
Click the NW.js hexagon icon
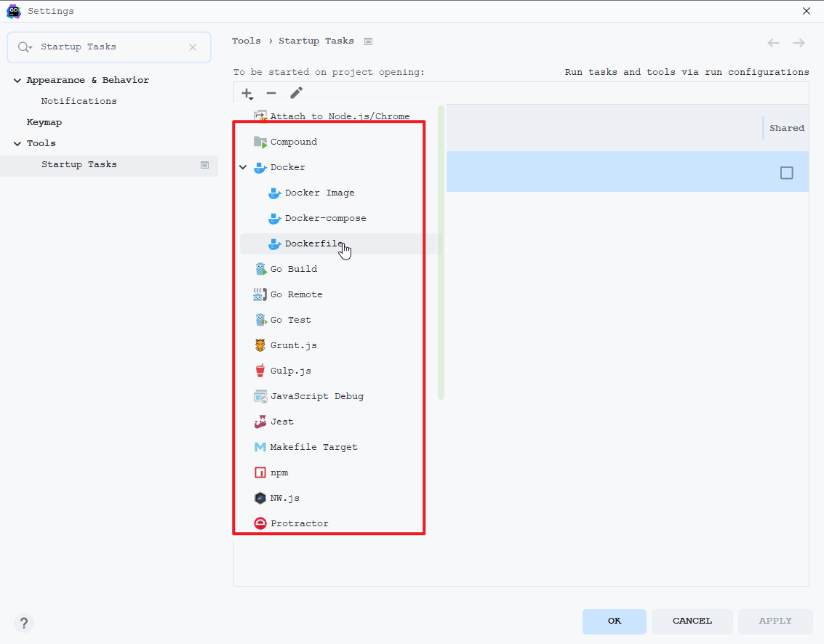pyautogui.click(x=260, y=498)
